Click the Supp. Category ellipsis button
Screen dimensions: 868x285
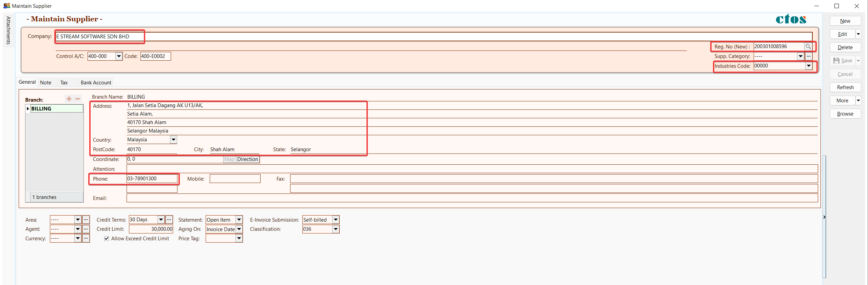pos(809,56)
